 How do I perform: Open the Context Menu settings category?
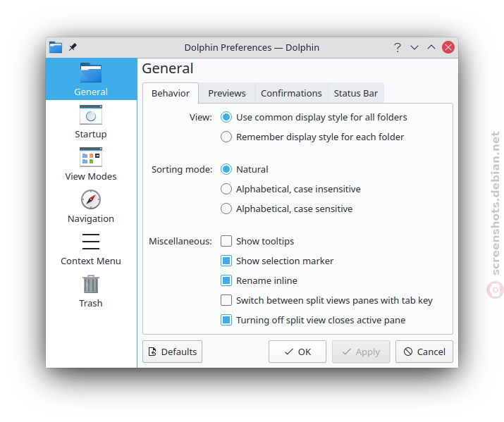click(x=91, y=249)
